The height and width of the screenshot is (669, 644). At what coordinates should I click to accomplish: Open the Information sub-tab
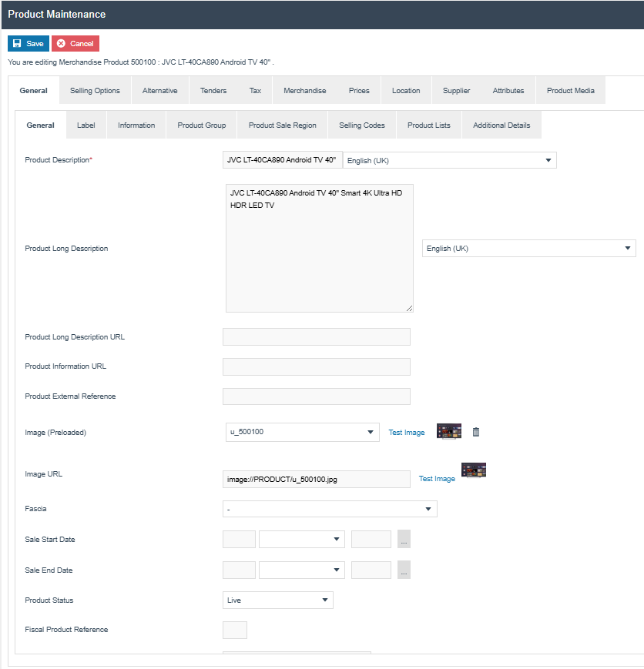tap(136, 125)
